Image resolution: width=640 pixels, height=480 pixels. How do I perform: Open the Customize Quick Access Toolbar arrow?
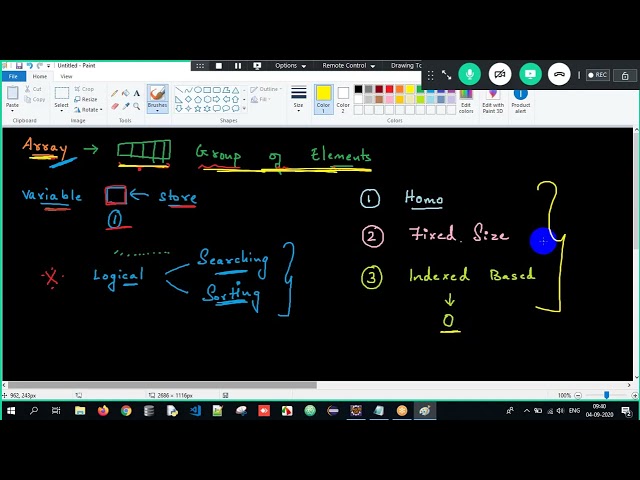[49, 65]
